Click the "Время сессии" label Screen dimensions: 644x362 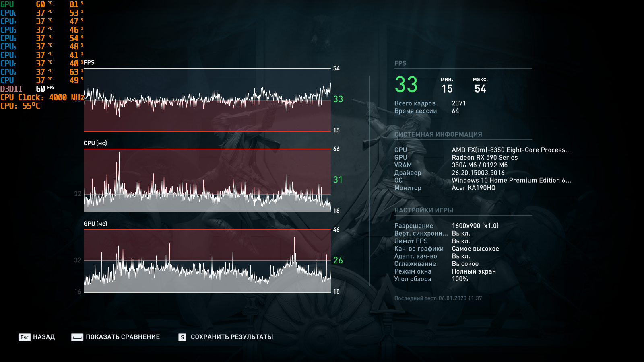pyautogui.click(x=416, y=111)
